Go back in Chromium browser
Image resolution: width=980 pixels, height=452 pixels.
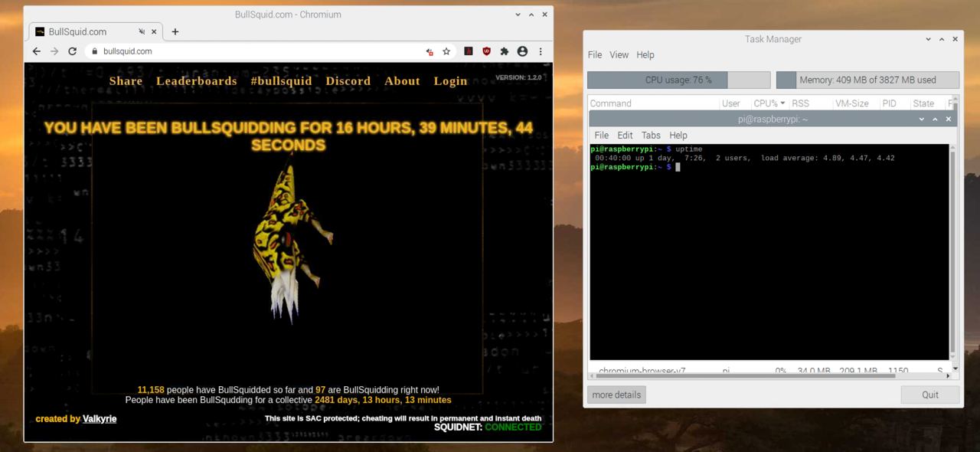36,51
